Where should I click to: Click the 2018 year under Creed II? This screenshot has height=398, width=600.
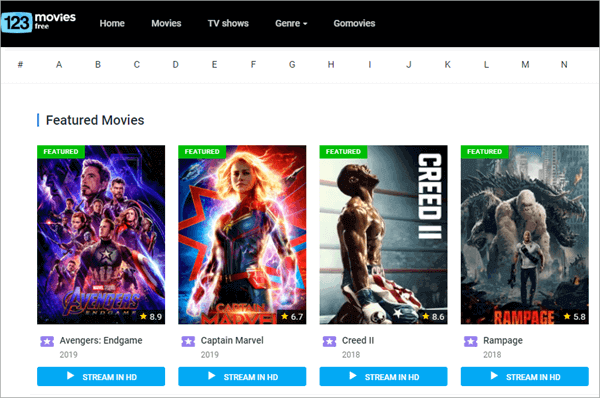coord(351,355)
